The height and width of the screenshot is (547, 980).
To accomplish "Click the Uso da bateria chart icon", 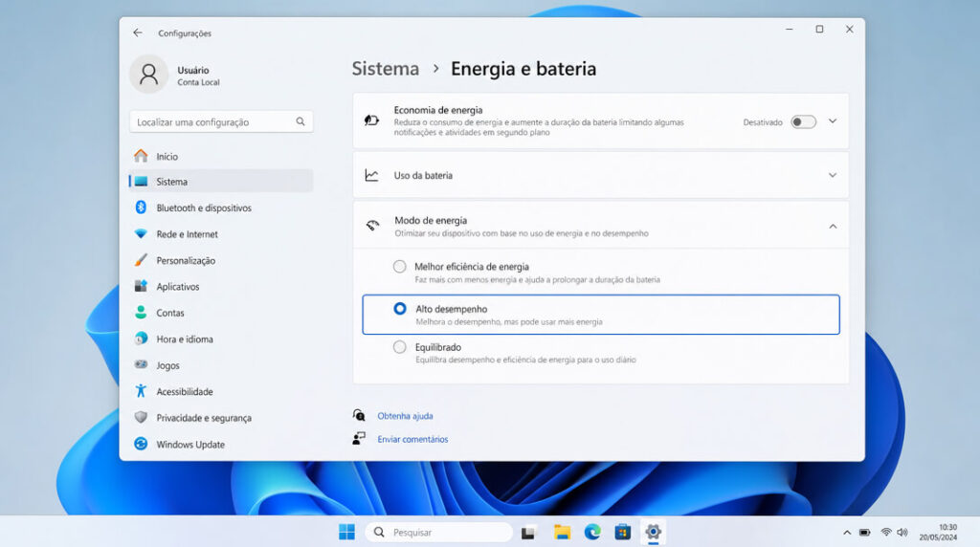I will (372, 175).
